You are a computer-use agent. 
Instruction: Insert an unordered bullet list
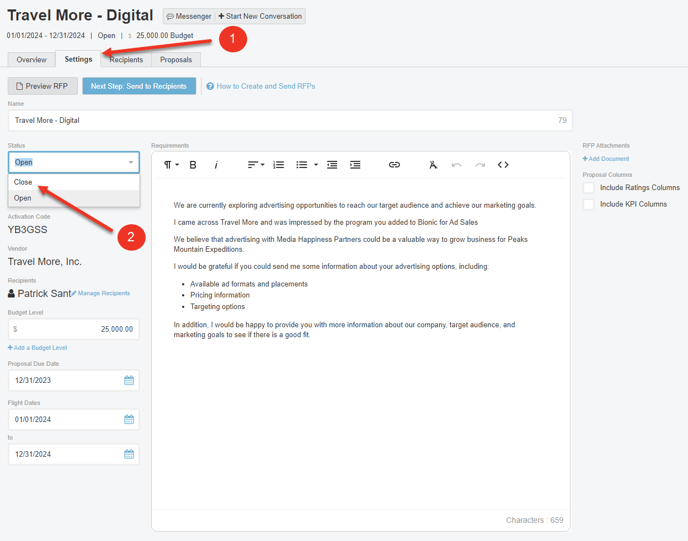(301, 165)
